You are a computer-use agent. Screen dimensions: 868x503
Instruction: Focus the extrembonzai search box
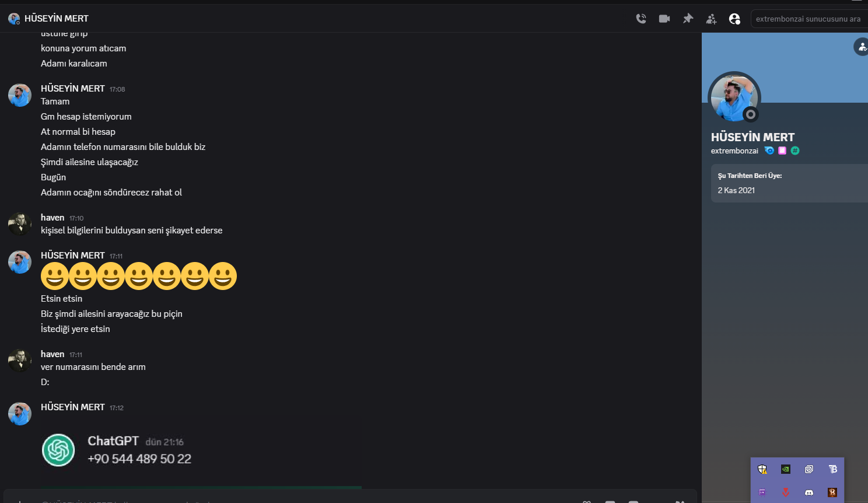point(810,19)
